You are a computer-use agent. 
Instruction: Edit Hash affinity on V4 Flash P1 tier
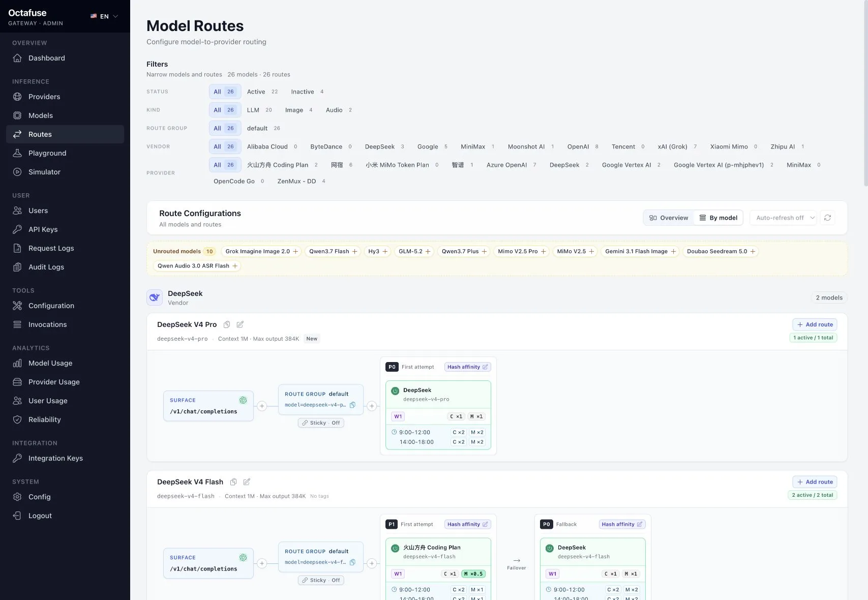pos(467,524)
